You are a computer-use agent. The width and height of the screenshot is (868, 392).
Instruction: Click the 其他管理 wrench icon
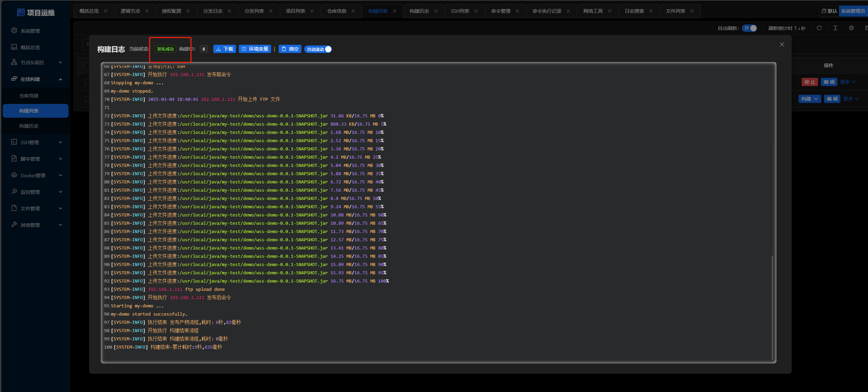pyautogui.click(x=14, y=225)
